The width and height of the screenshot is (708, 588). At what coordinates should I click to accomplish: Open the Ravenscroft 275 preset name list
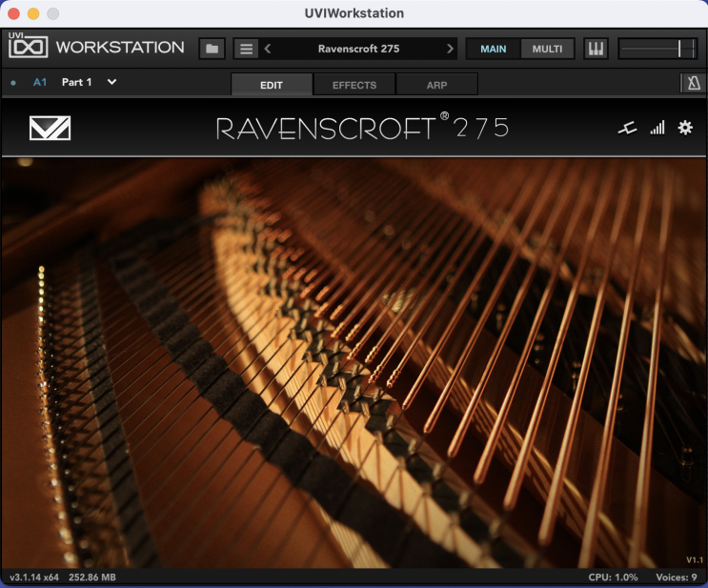click(358, 49)
